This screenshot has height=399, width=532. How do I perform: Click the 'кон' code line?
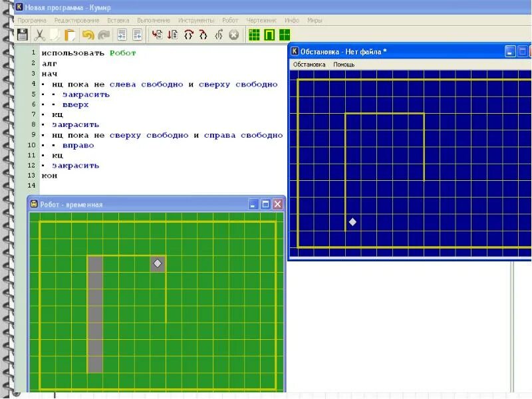coord(49,176)
